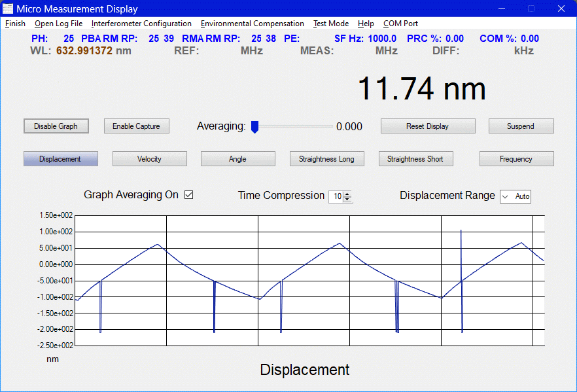The height and width of the screenshot is (392, 577).
Task: Click the Open Log File menu item
Action: pyautogui.click(x=58, y=24)
